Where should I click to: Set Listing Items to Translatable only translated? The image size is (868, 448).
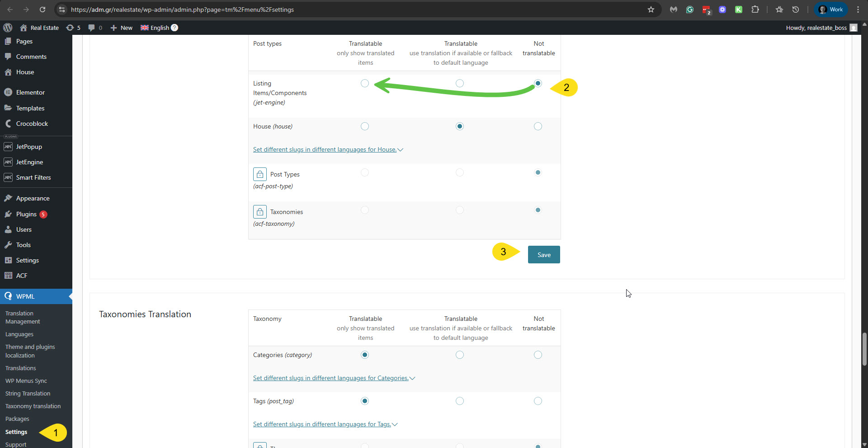click(x=365, y=83)
